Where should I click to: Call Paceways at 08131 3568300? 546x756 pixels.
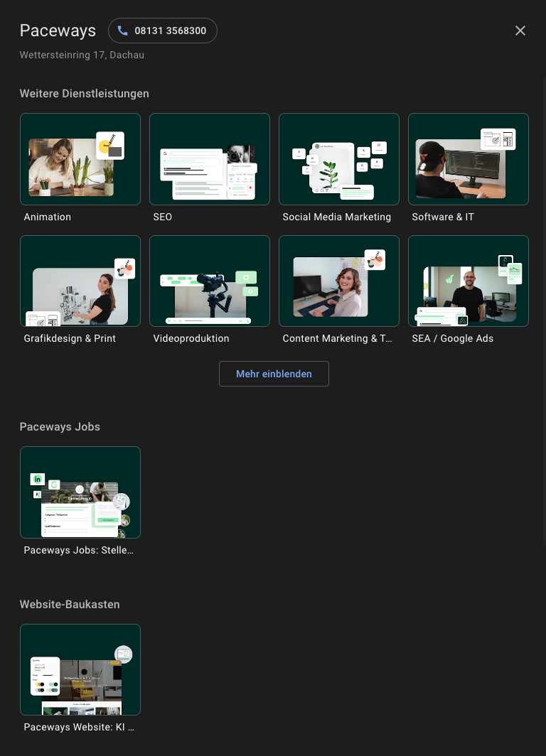163,31
